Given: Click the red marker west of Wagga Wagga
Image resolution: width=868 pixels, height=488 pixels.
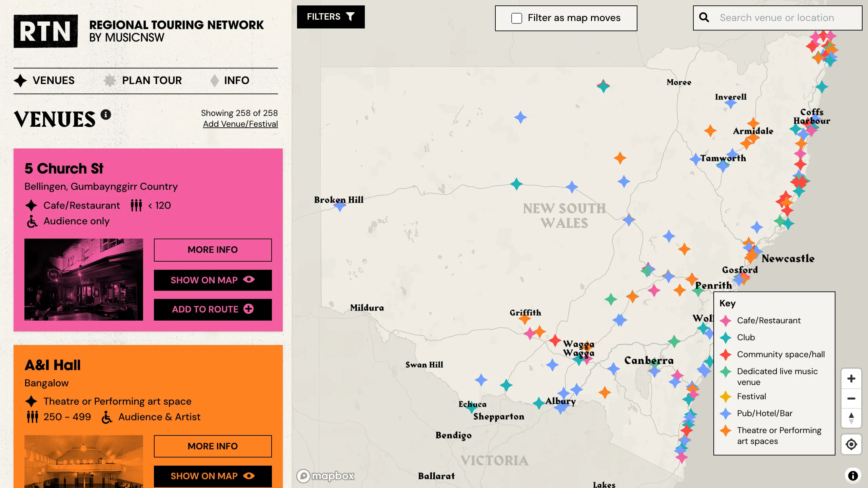Looking at the screenshot, I should click(x=555, y=340).
